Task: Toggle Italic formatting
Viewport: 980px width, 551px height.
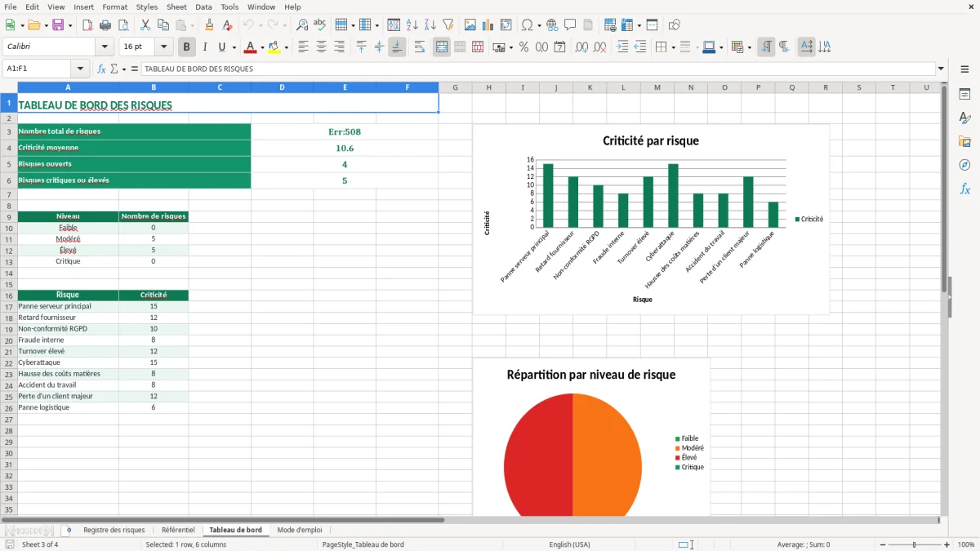Action: pyautogui.click(x=204, y=47)
